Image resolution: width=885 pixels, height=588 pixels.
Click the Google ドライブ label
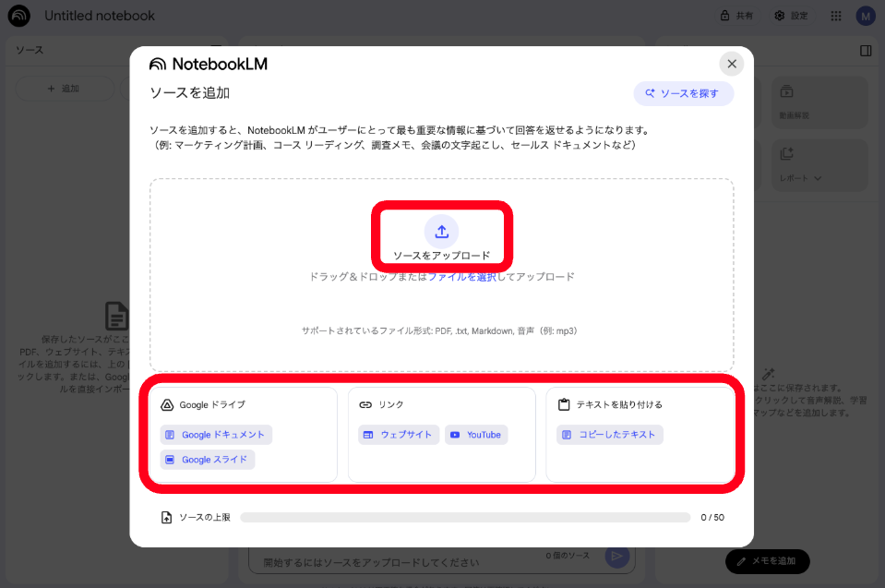212,404
